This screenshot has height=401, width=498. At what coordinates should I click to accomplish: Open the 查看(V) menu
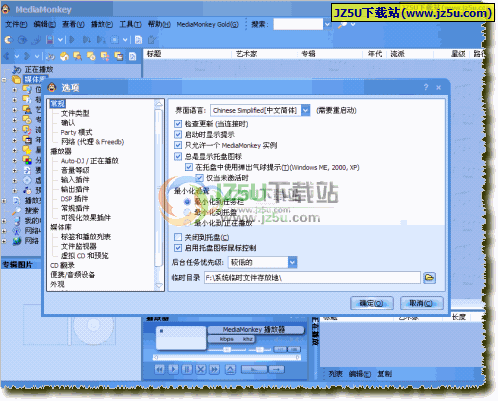coord(73,24)
